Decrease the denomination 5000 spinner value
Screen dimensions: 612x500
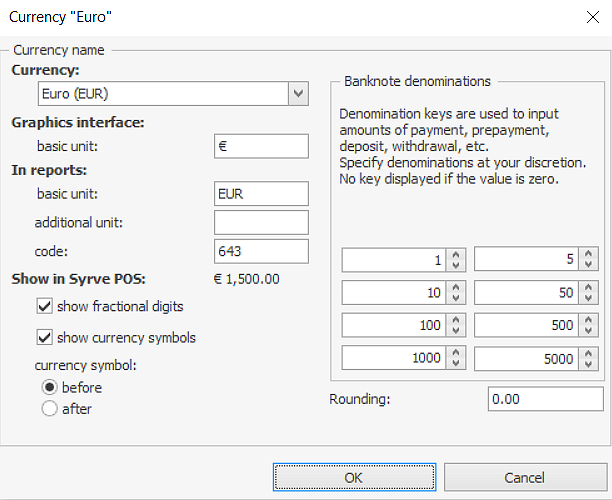click(589, 365)
